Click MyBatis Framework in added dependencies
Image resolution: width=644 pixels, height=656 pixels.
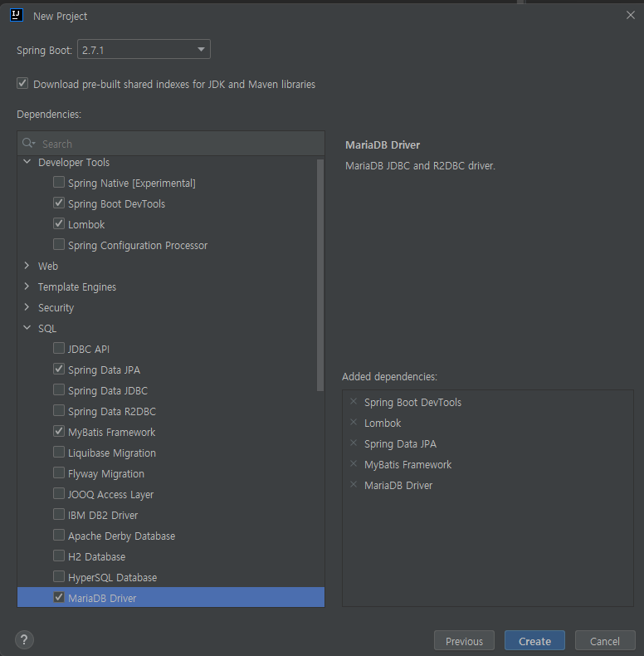click(407, 465)
